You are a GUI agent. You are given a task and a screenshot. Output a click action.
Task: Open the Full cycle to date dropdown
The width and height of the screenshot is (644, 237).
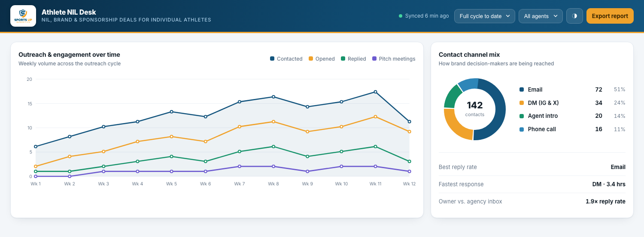coord(485,16)
